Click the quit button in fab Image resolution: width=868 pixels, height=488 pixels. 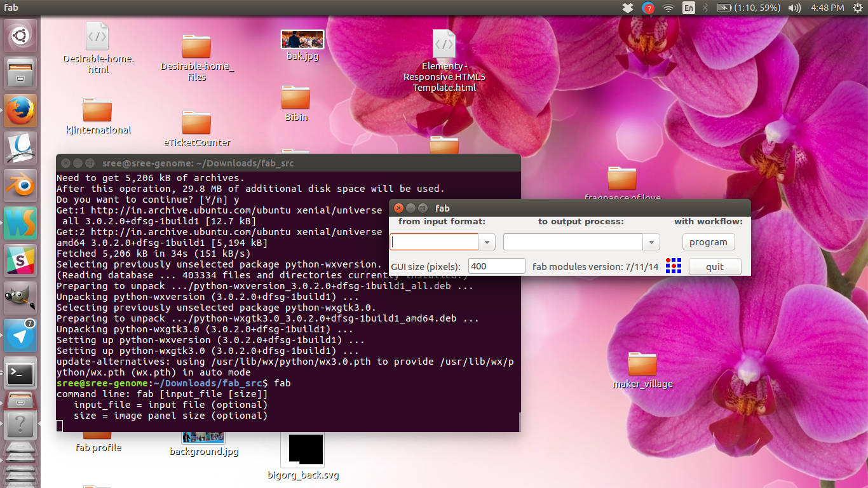[715, 267]
